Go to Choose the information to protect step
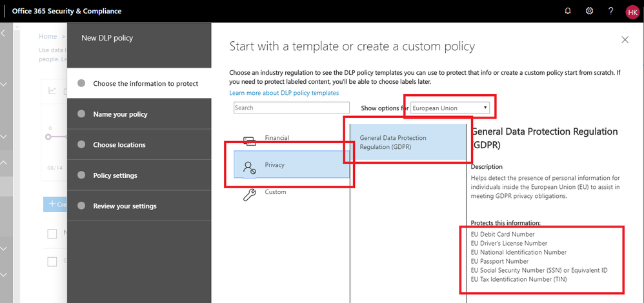 pyautogui.click(x=139, y=83)
